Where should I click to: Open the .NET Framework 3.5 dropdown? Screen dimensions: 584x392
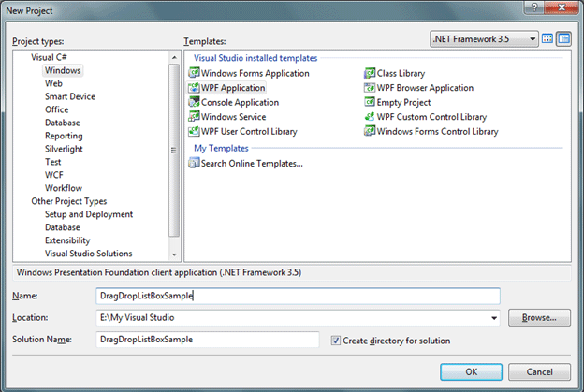click(x=484, y=38)
